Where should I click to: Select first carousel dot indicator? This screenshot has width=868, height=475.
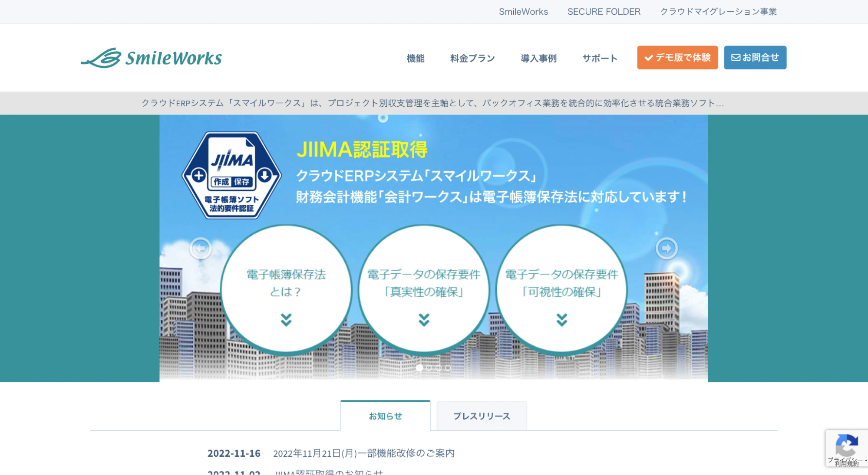point(419,368)
